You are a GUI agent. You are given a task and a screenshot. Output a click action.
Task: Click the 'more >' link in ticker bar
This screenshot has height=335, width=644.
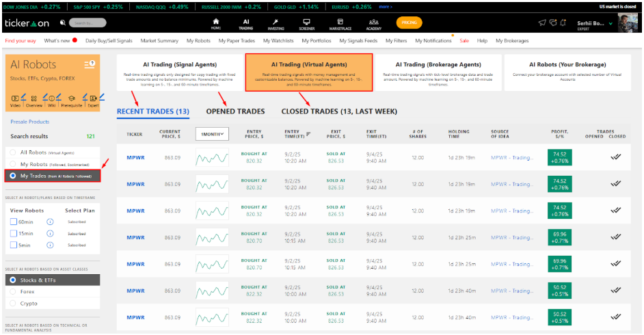pos(386,7)
